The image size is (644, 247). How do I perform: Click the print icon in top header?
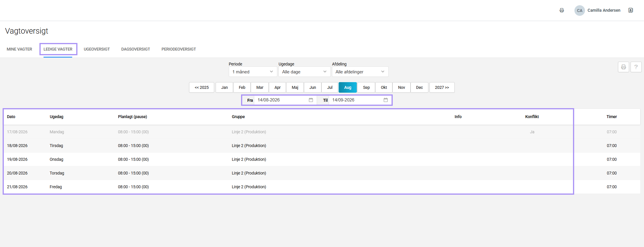pos(562,11)
